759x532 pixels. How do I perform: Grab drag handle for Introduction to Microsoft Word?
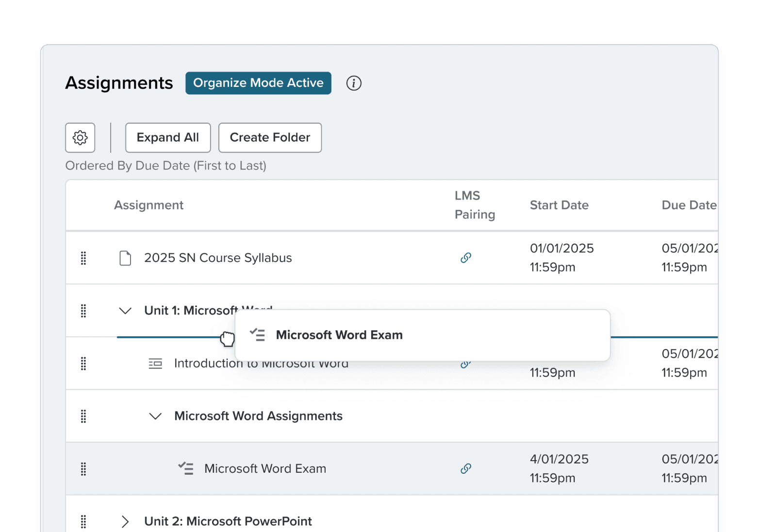pyautogui.click(x=83, y=364)
